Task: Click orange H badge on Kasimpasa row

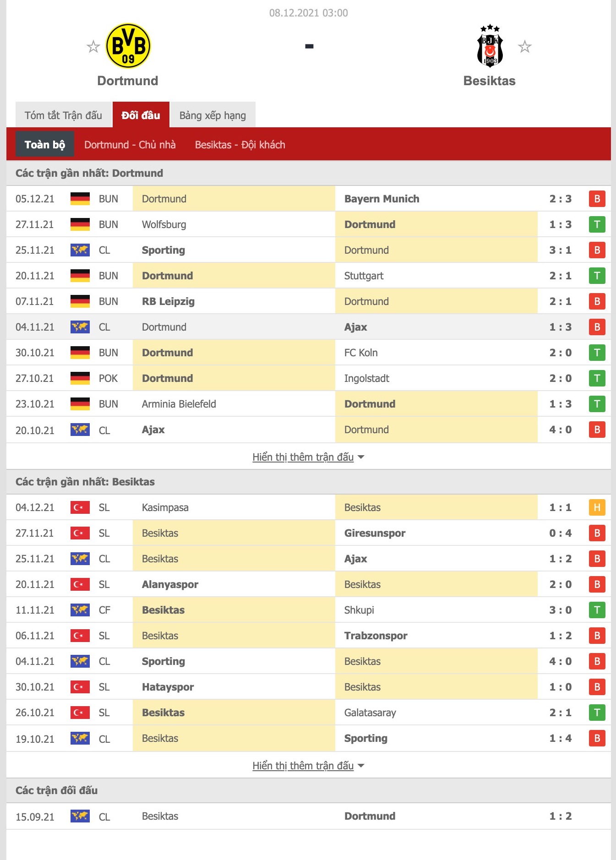Action: click(597, 507)
